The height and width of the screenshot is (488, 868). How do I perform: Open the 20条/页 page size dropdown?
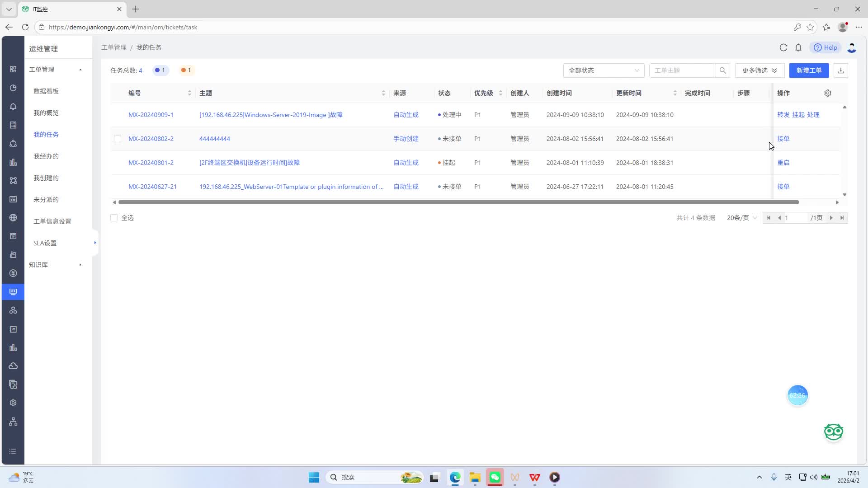pos(741,218)
